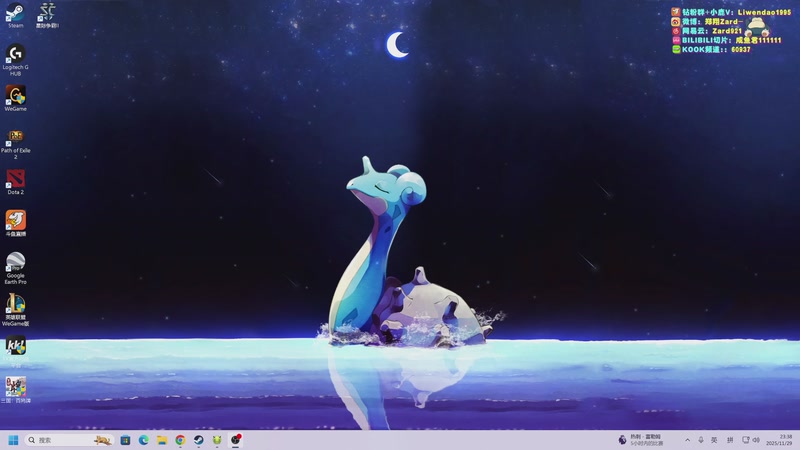
Task: Open network settings tray icon
Action: point(745,440)
